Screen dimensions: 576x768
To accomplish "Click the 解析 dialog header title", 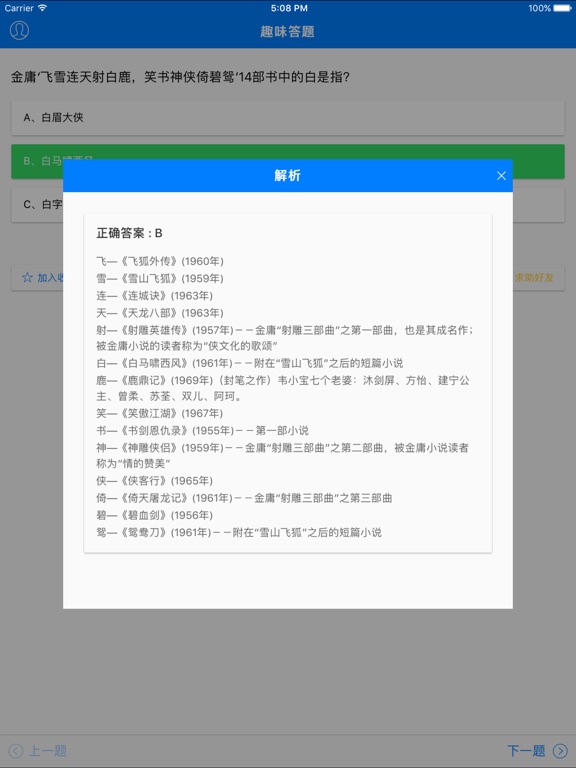I will [x=288, y=175].
